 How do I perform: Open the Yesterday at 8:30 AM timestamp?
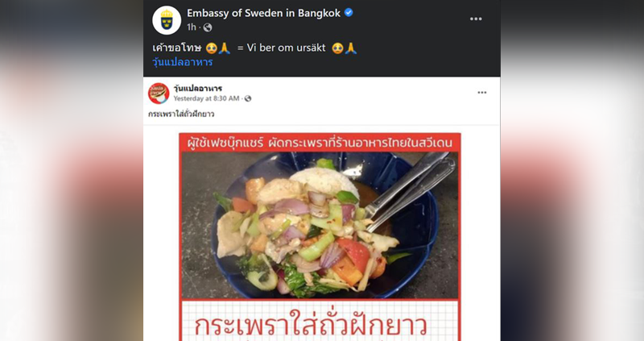206,98
